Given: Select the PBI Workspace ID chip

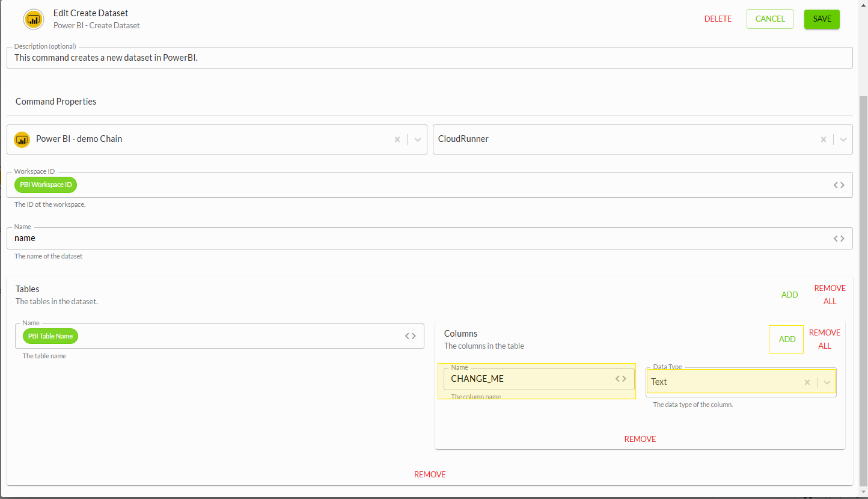Looking at the screenshot, I should (46, 185).
